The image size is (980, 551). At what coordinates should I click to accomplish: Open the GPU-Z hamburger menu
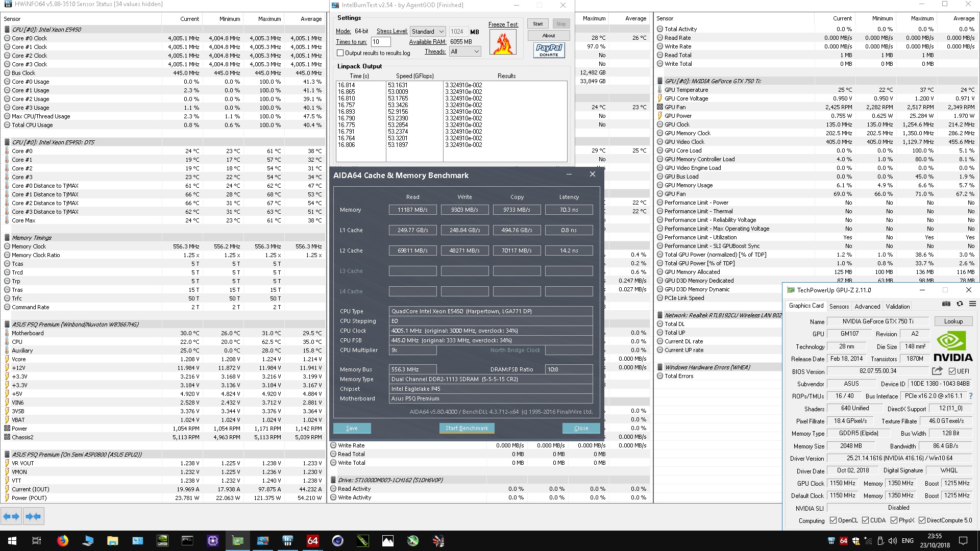pos(972,304)
